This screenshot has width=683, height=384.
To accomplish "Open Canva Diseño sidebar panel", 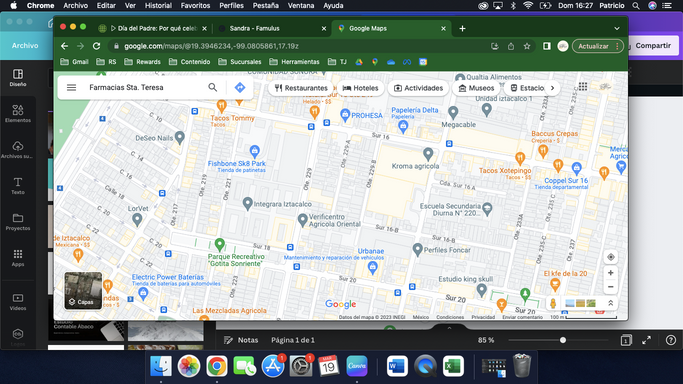I will (x=18, y=77).
